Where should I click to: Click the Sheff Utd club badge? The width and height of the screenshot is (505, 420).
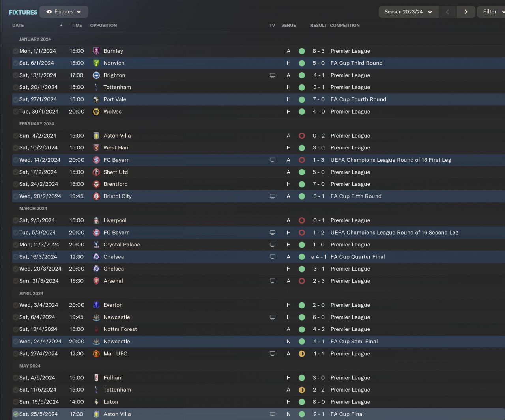point(96,172)
